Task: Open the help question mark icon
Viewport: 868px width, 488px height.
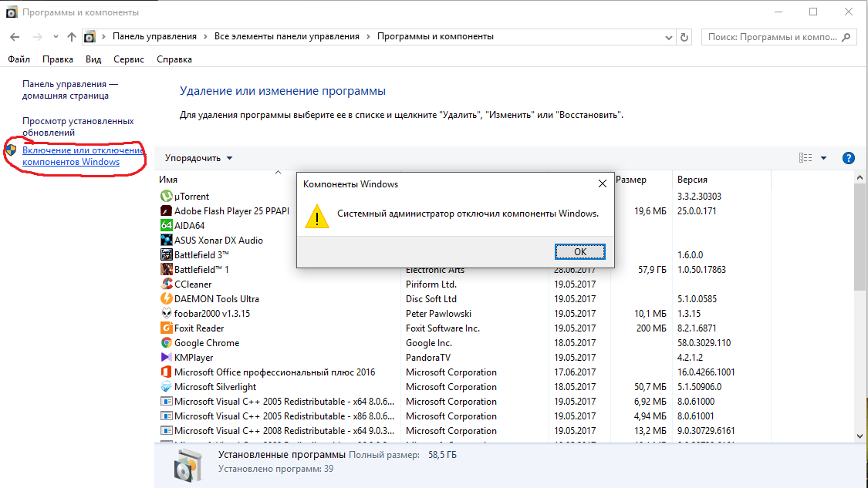Action: click(848, 158)
